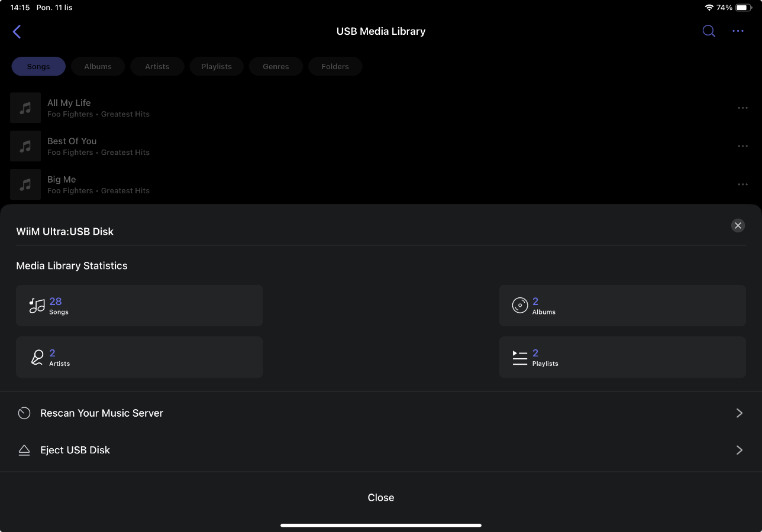
Task: Click the Artists microphone icon
Action: pos(37,358)
